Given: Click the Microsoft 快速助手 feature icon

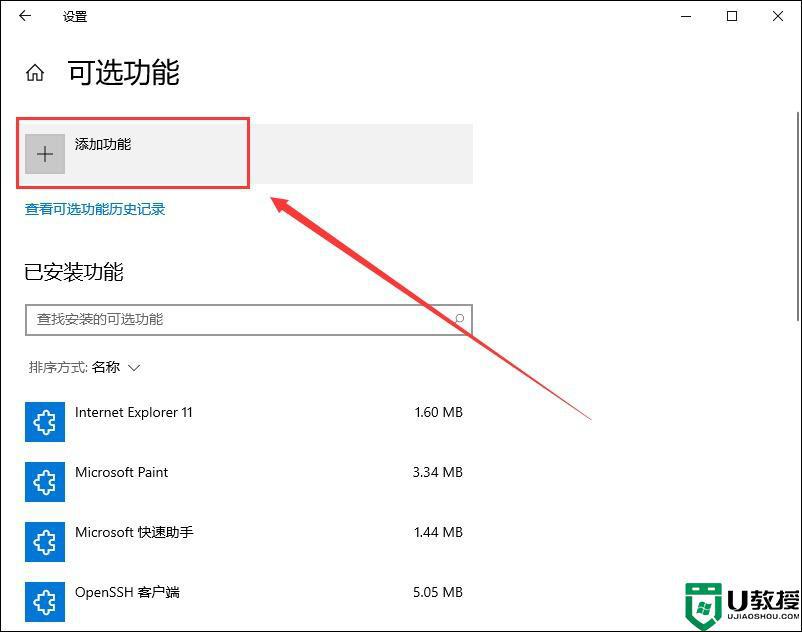Looking at the screenshot, I should pos(45,542).
